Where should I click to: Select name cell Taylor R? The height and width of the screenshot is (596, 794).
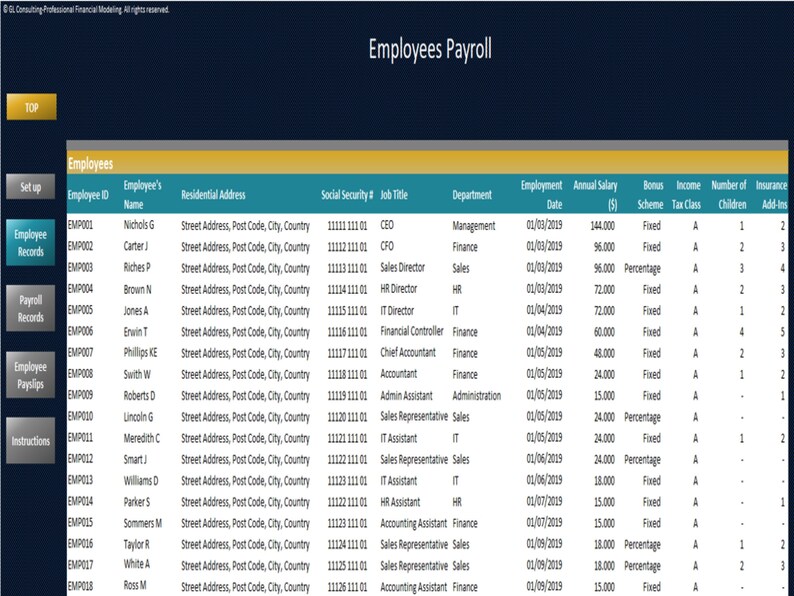point(137,544)
